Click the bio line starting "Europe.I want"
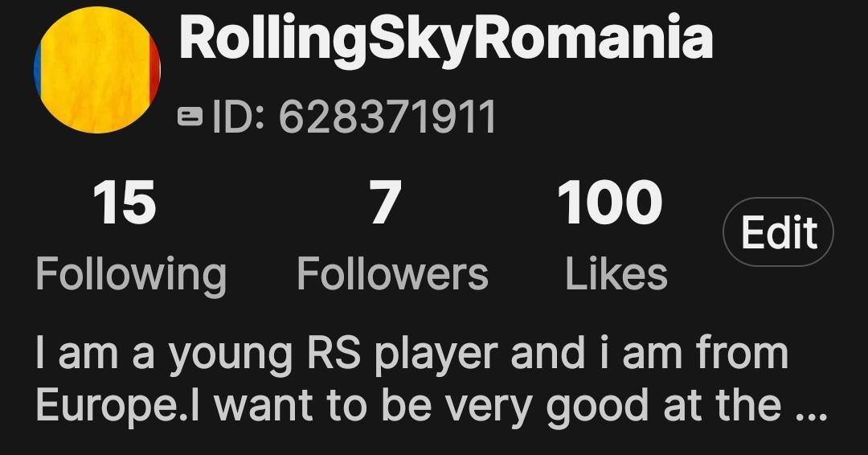The height and width of the screenshot is (455, 868). click(x=432, y=407)
